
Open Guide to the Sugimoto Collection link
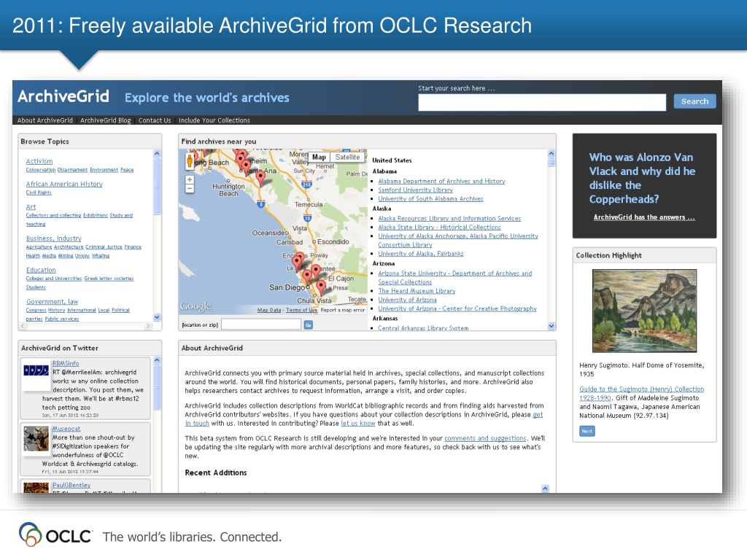[641, 394]
